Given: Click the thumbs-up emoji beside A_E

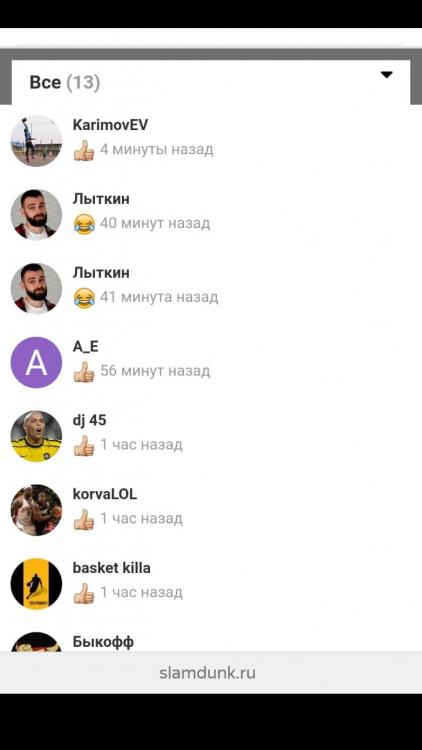Looking at the screenshot, I should (84, 372).
